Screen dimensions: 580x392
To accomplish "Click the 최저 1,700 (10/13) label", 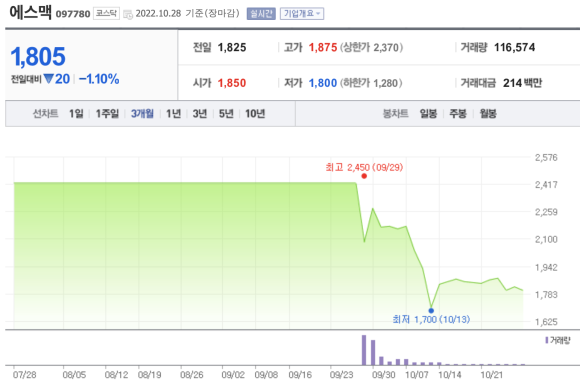I will (x=431, y=319).
